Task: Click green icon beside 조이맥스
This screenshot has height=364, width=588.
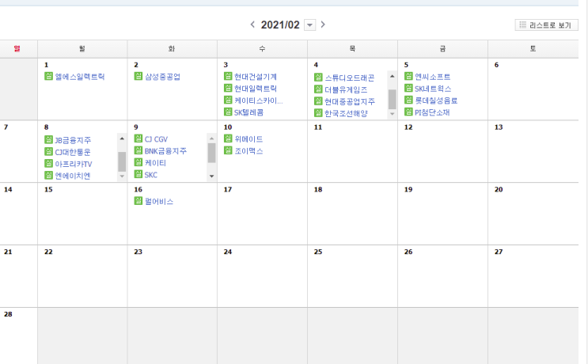Action: 228,150
